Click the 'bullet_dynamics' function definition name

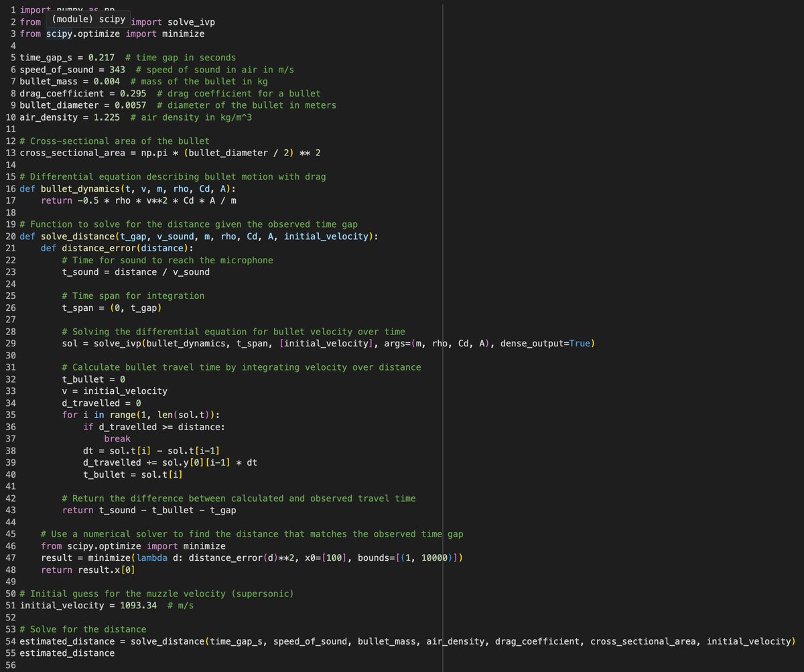tap(80, 189)
